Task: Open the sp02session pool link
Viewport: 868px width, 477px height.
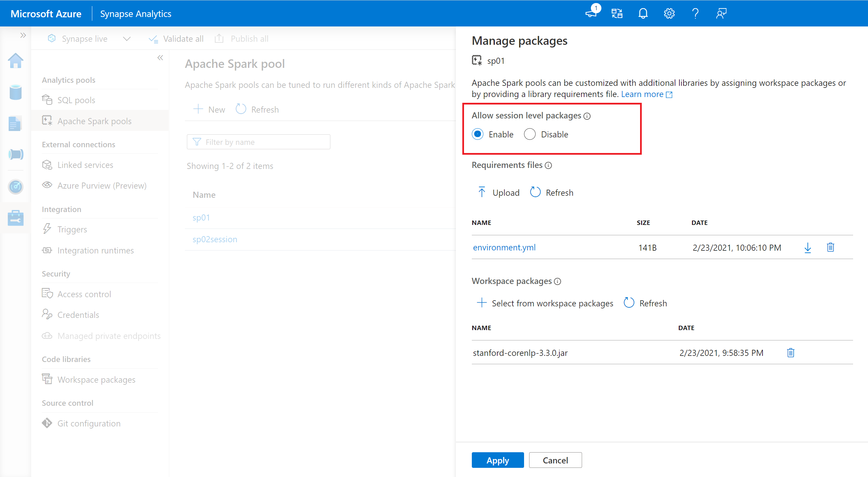Action: (215, 239)
